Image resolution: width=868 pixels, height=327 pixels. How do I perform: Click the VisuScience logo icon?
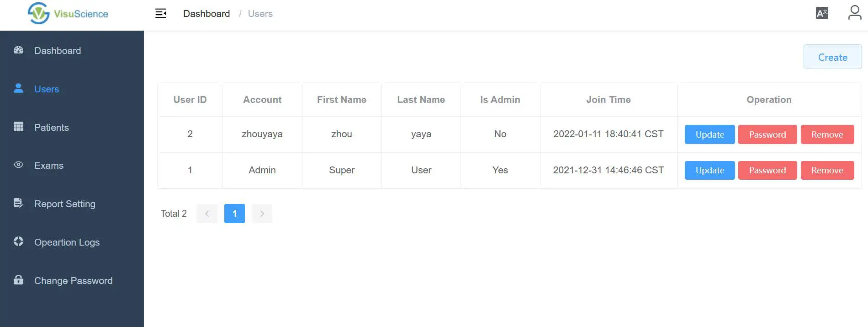click(38, 13)
